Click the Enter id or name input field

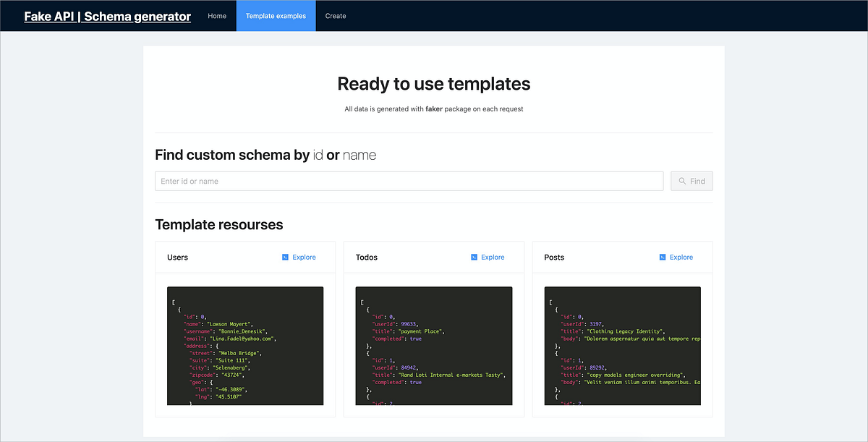[409, 181]
